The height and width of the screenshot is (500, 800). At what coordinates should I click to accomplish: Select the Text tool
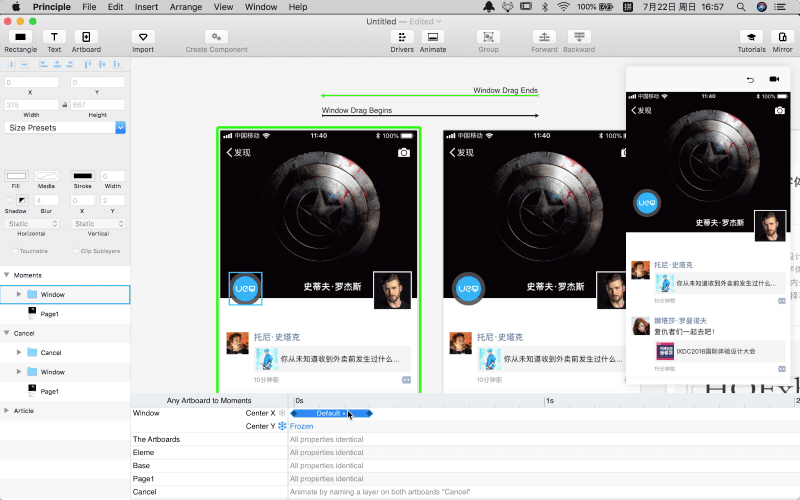54,37
